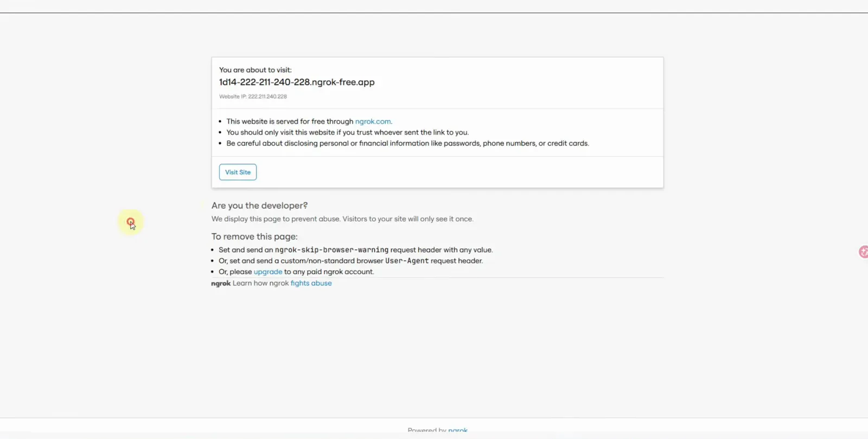
Task: Click the "You are about to visit:" label
Action: (x=256, y=70)
